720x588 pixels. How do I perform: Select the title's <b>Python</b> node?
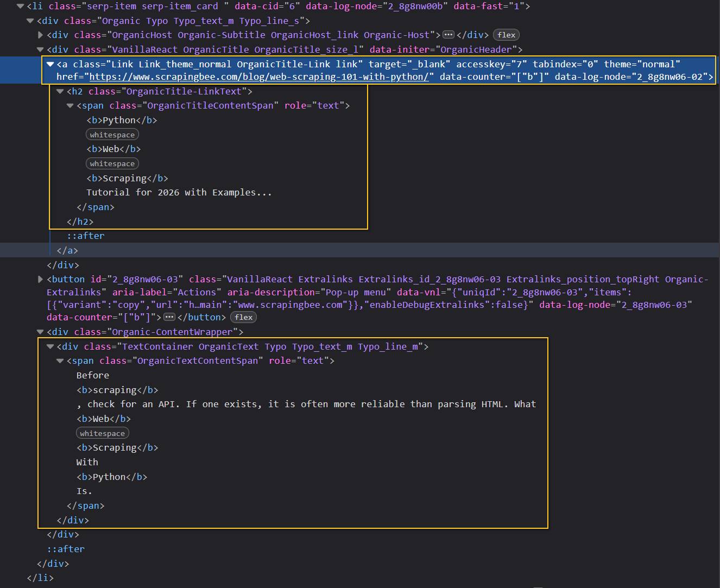(122, 120)
